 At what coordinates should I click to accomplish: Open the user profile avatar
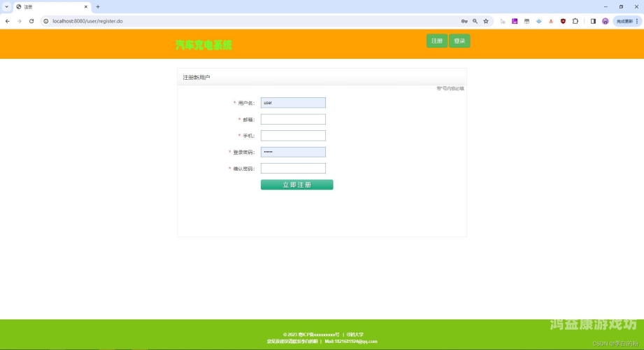[x=606, y=21]
